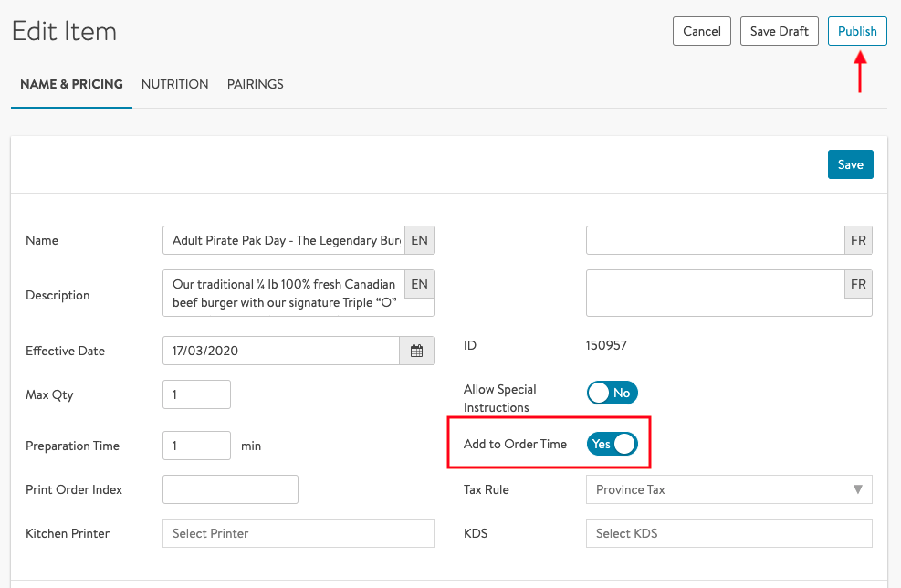Click the Save Draft button
This screenshot has width=901, height=588.
pyautogui.click(x=779, y=31)
